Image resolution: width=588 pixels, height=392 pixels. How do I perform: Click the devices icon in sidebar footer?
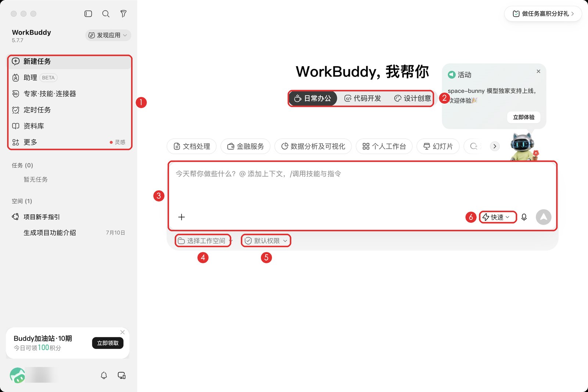pyautogui.click(x=122, y=375)
